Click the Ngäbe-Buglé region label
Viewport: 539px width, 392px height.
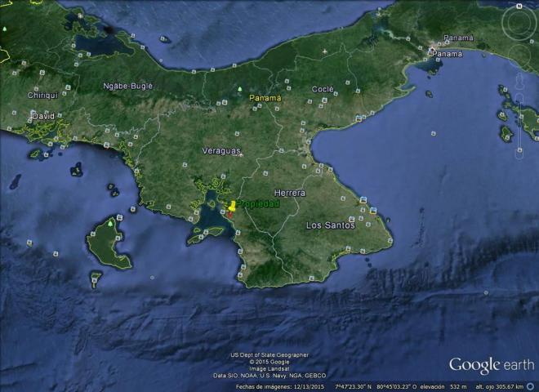(128, 86)
